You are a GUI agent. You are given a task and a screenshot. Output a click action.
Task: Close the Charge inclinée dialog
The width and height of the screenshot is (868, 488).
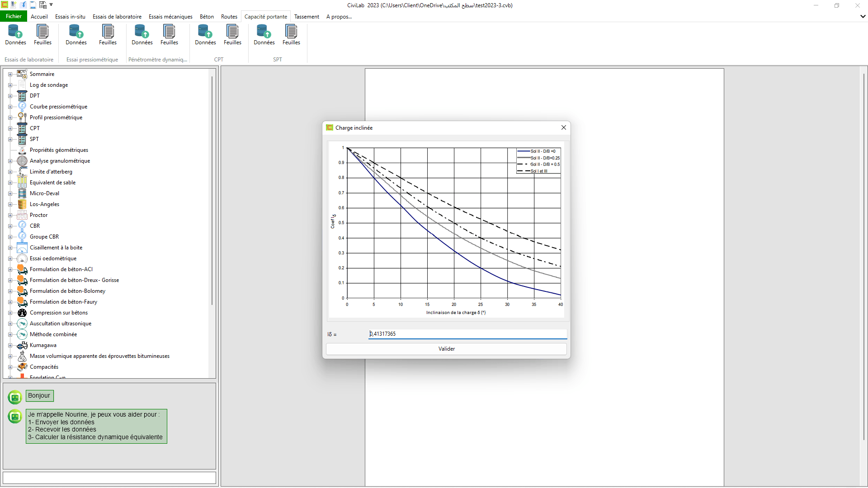(x=564, y=127)
